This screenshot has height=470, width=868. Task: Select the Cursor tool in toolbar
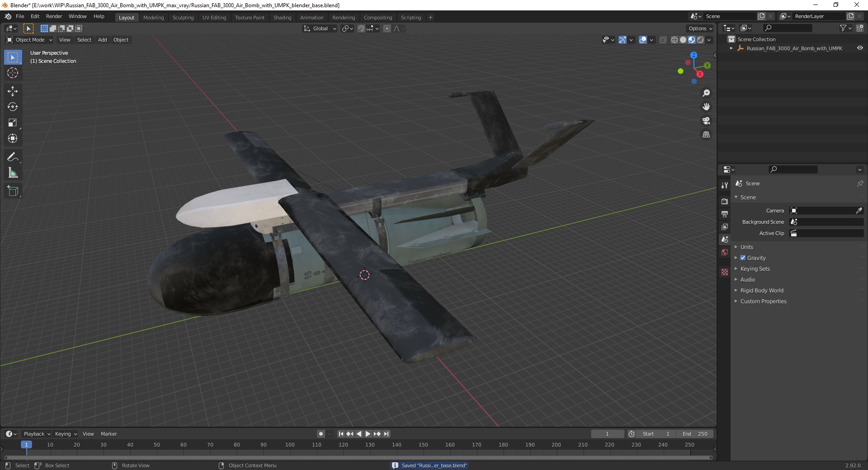13,73
